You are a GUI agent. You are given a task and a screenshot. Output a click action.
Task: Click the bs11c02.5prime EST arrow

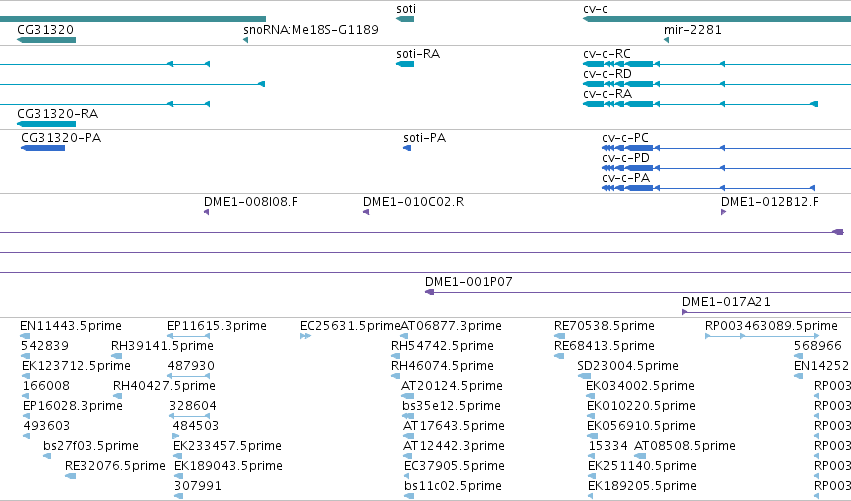click(409, 496)
